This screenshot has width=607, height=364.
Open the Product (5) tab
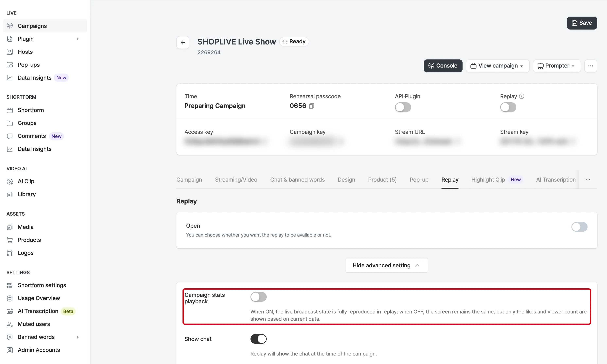pyautogui.click(x=382, y=180)
